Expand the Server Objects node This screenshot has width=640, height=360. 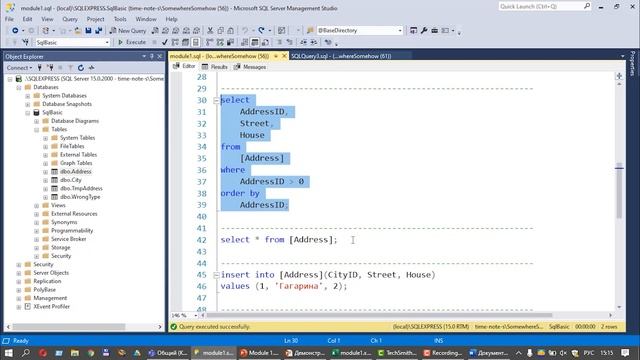pyautogui.click(x=18, y=273)
